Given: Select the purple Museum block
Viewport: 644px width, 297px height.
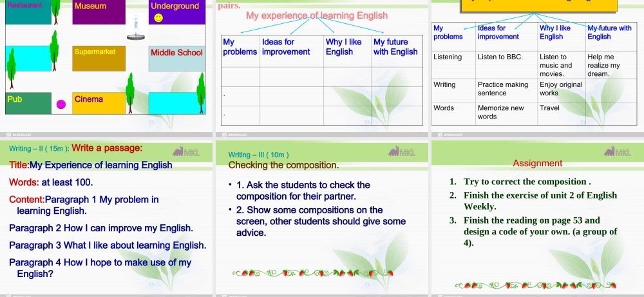Looking at the screenshot, I should [x=99, y=12].
